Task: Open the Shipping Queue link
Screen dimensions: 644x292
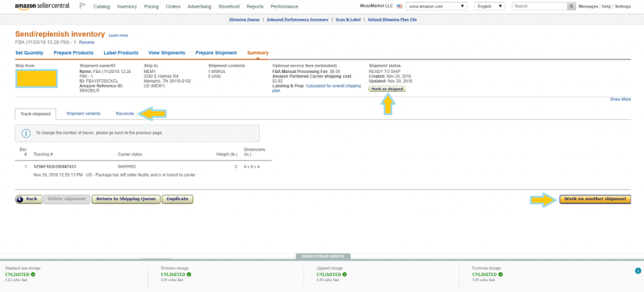Action: [x=245, y=20]
